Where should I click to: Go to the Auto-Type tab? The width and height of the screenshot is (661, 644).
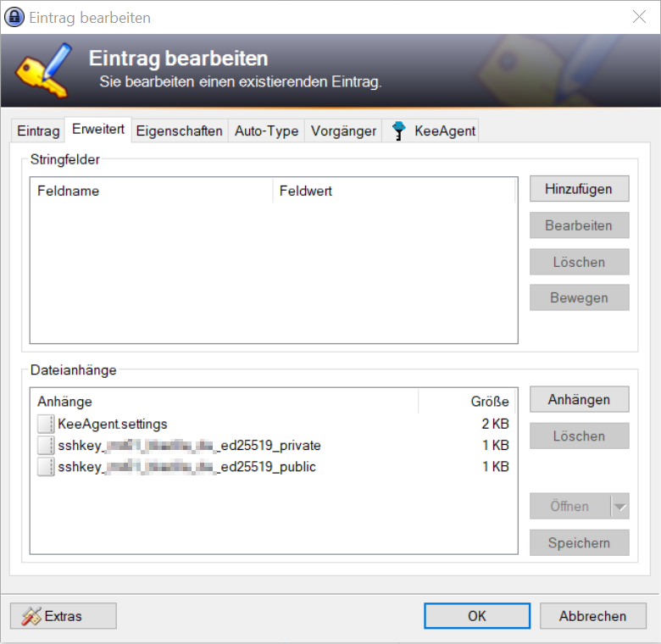(266, 131)
